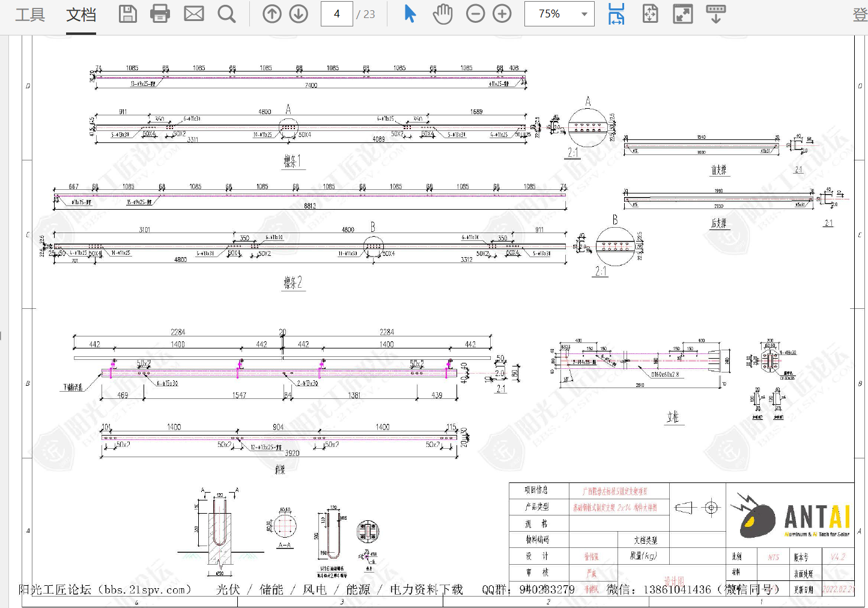Choose the hand pan tool
The height and width of the screenshot is (608, 868).
(x=443, y=14)
